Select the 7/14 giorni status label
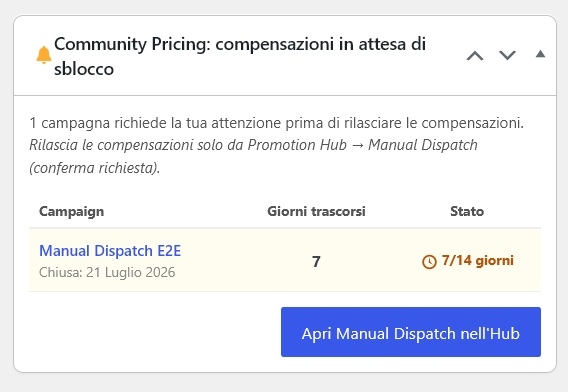The width and height of the screenshot is (568, 392). tap(477, 260)
